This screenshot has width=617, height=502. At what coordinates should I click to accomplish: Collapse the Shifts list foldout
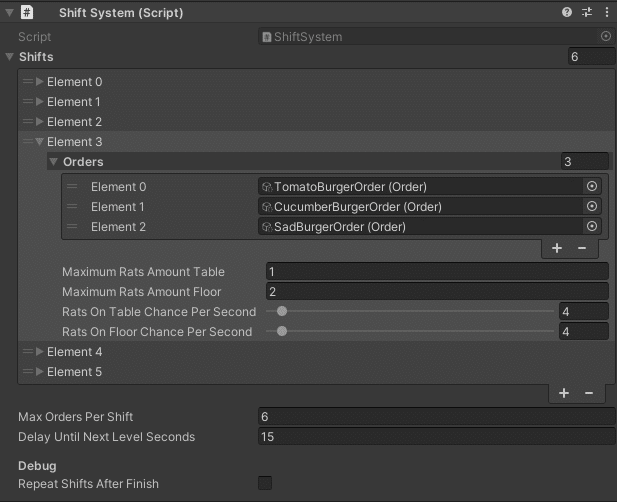tap(10, 57)
